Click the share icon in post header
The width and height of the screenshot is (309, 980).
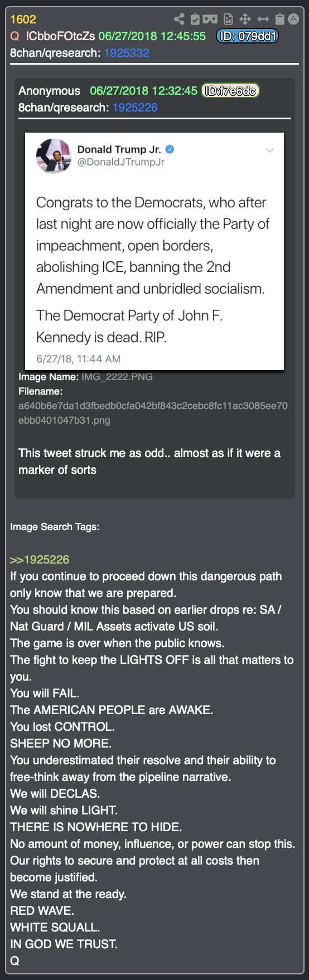tap(179, 20)
